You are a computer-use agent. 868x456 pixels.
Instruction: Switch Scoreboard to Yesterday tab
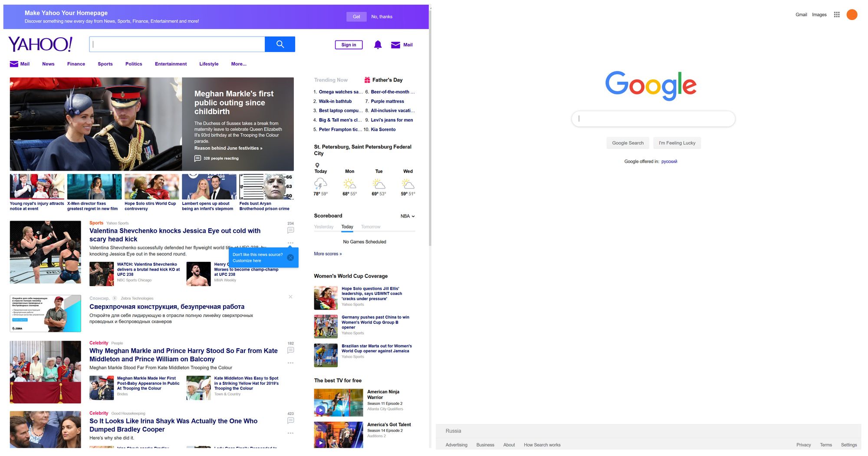pyautogui.click(x=324, y=227)
